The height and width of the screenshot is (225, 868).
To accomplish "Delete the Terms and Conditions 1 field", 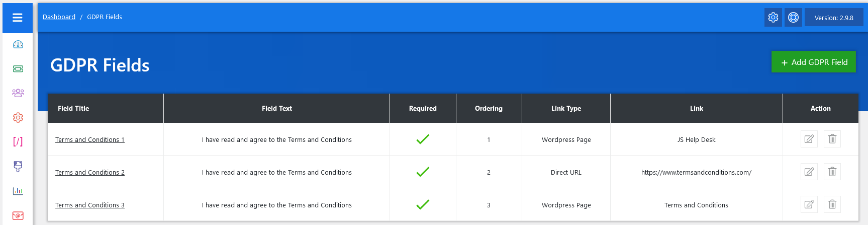I will click(x=832, y=139).
